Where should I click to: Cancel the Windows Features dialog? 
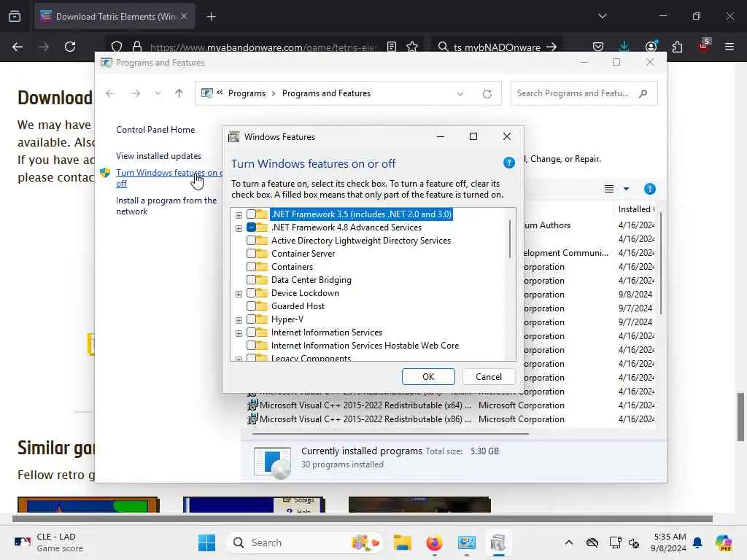point(488,377)
